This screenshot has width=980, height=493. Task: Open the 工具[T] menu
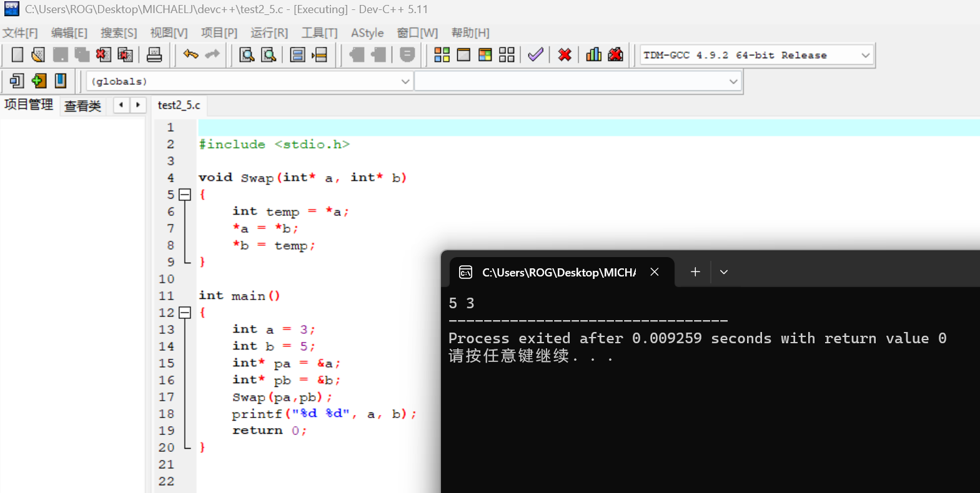319,32
